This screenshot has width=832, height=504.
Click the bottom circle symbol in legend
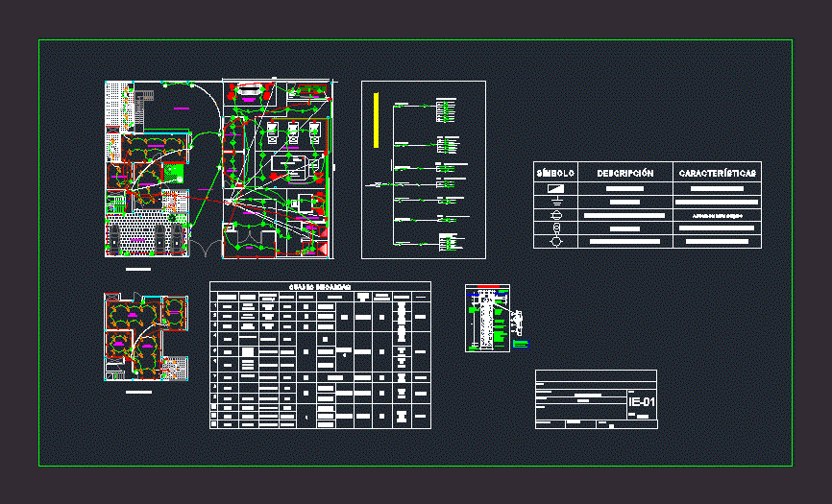[555, 241]
